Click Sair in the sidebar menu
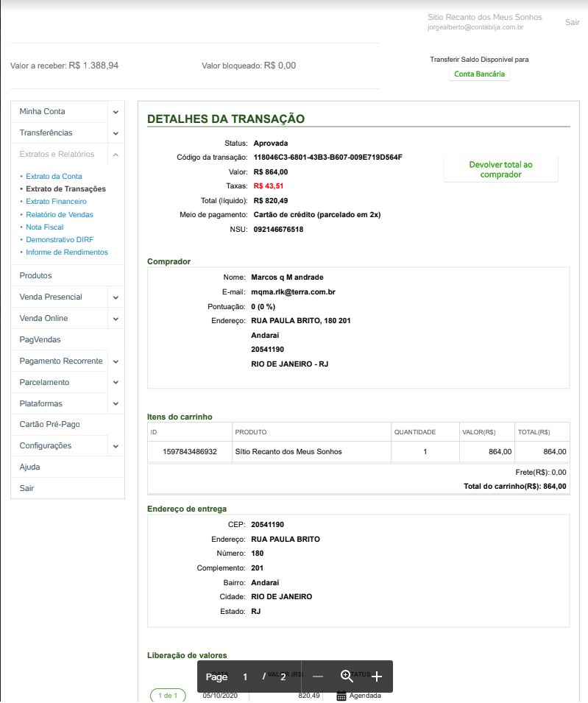588x703 pixels. tap(26, 488)
